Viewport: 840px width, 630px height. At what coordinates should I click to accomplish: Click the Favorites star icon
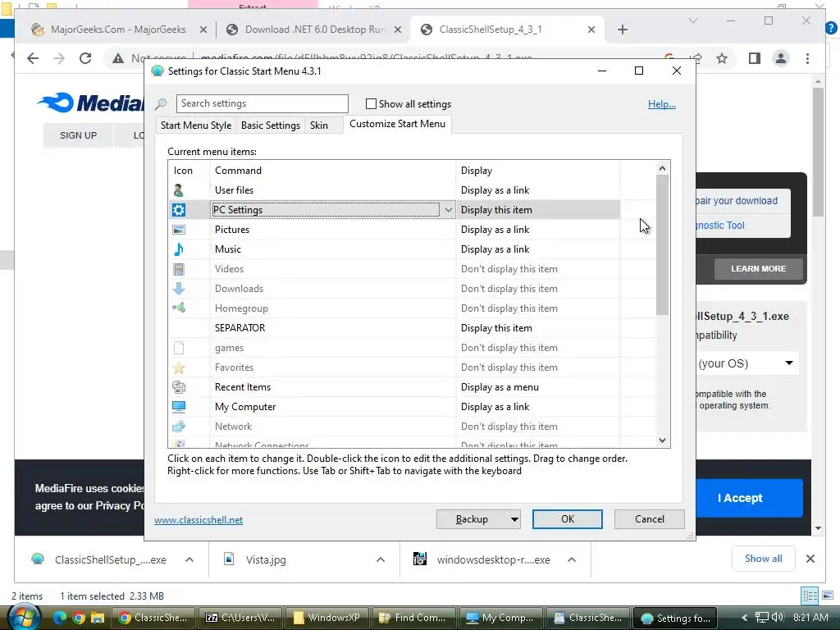coord(178,367)
